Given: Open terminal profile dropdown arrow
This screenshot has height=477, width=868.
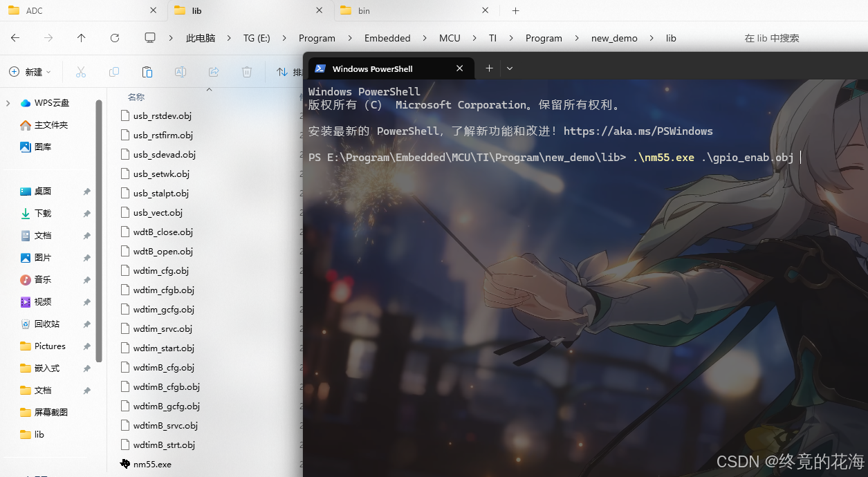Looking at the screenshot, I should tap(510, 68).
